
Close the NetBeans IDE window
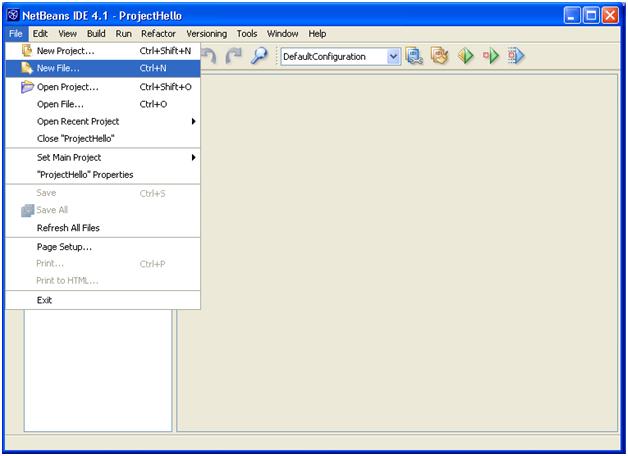pyautogui.click(x=610, y=16)
